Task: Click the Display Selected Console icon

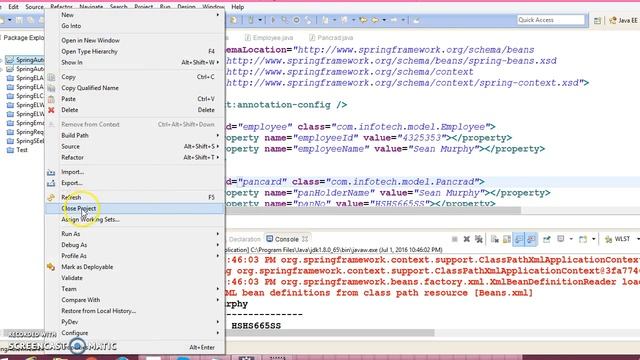Action: (561, 239)
